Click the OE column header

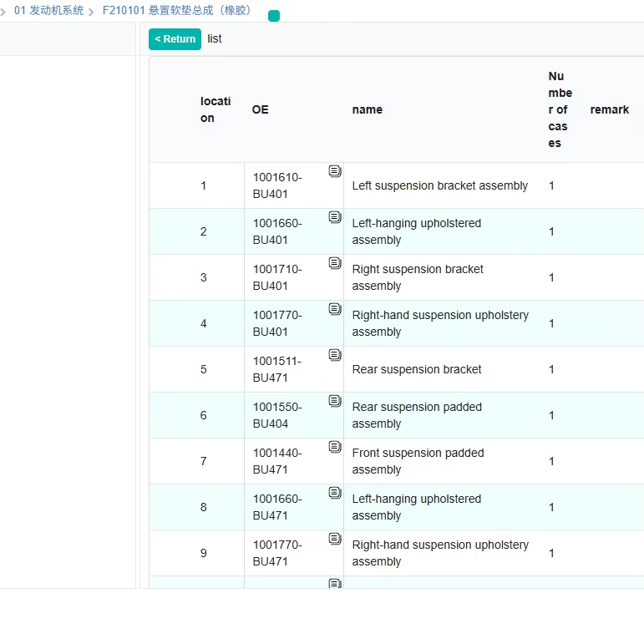click(x=261, y=109)
